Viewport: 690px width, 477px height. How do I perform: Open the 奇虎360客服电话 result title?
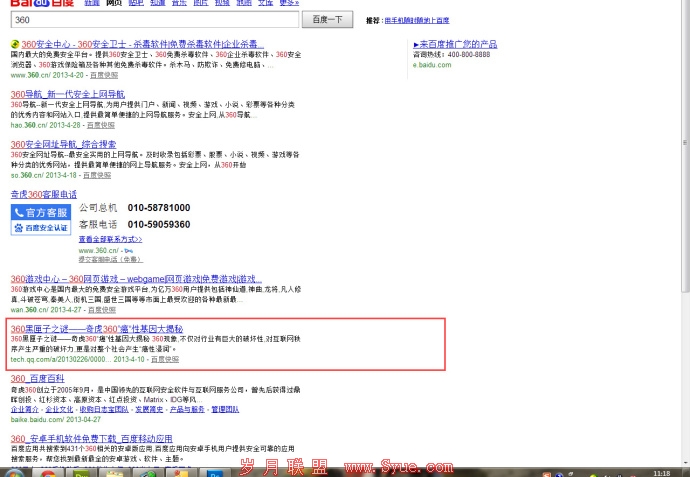(x=44, y=194)
